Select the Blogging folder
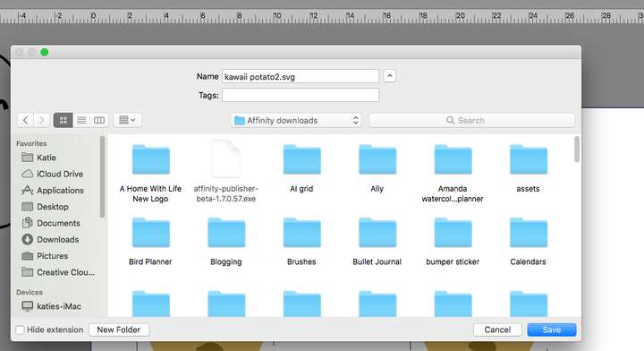Image resolution: width=644 pixels, height=351 pixels. (x=226, y=241)
